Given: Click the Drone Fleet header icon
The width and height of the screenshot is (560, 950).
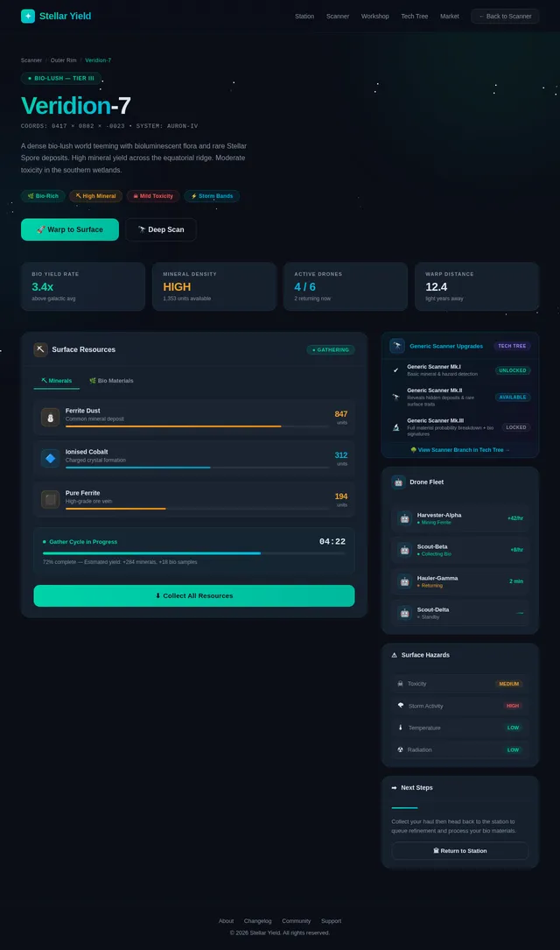Looking at the screenshot, I should point(398,482).
